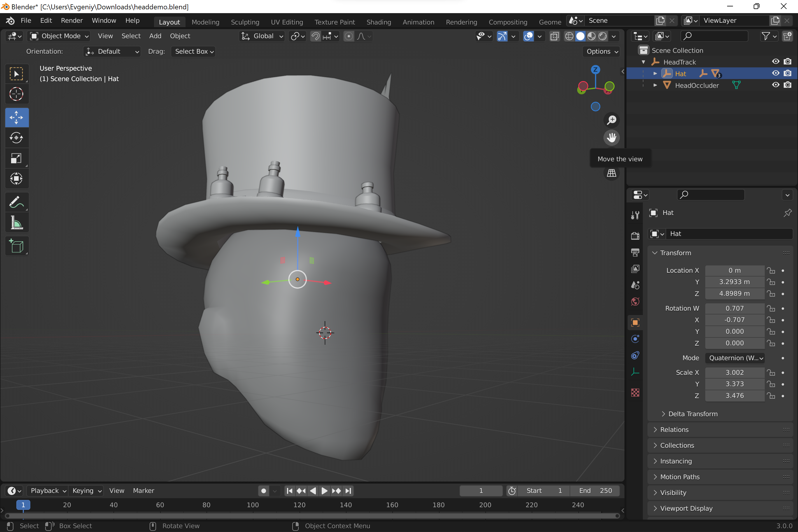Select the Measure tool

(x=17, y=222)
